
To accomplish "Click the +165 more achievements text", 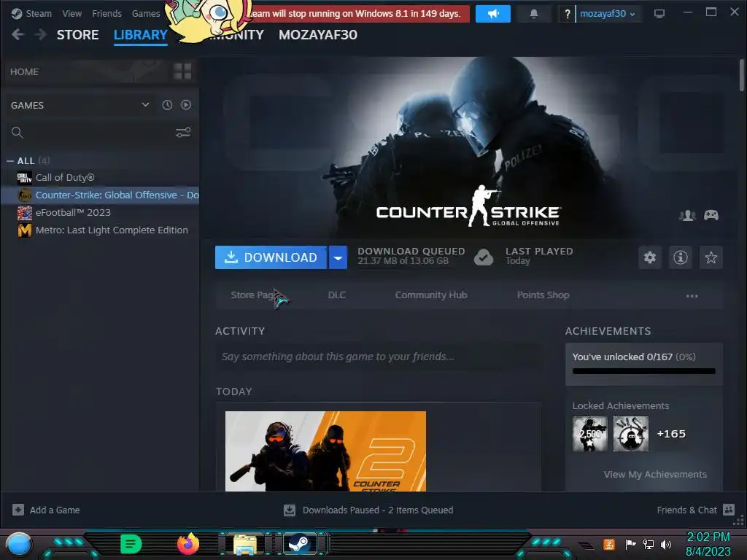I will pyautogui.click(x=671, y=434).
